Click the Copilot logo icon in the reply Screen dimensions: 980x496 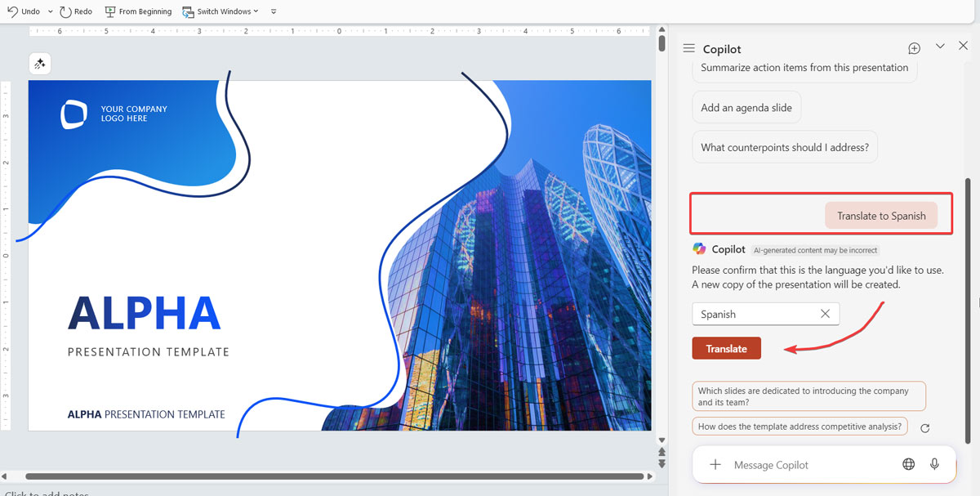pyautogui.click(x=699, y=249)
